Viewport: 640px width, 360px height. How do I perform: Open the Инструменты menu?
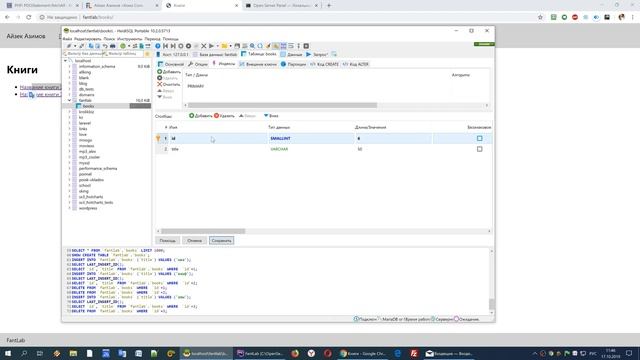pyautogui.click(x=129, y=39)
